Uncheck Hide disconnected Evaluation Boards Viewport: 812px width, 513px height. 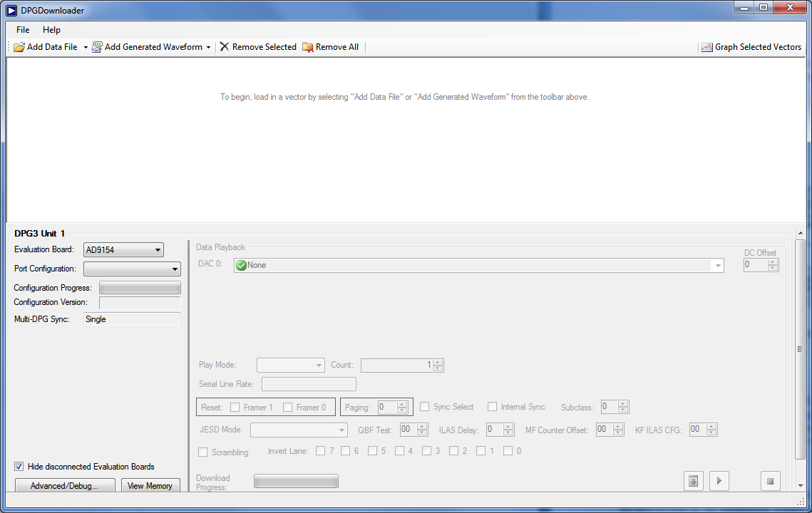click(19, 467)
